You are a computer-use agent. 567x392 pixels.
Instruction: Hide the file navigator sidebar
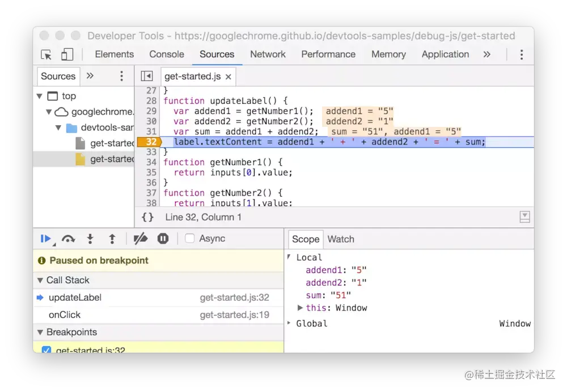[147, 76]
